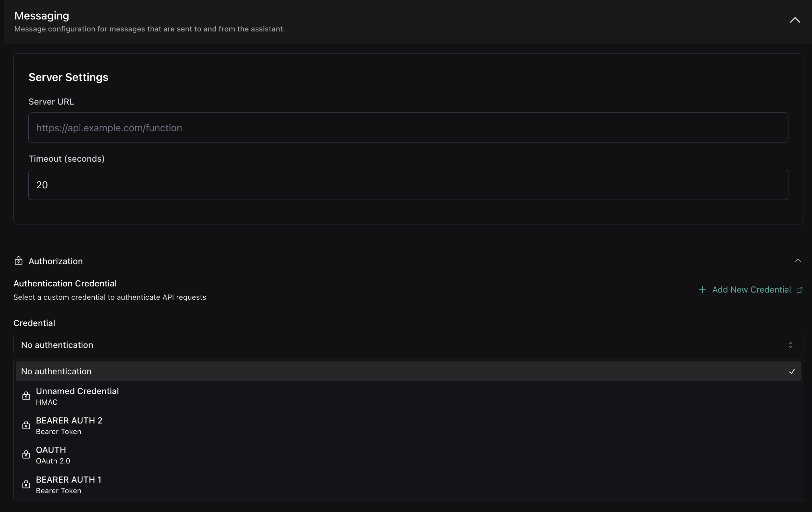
Task: Click the BEARER AUTH 2 lock icon
Action: pyautogui.click(x=26, y=425)
